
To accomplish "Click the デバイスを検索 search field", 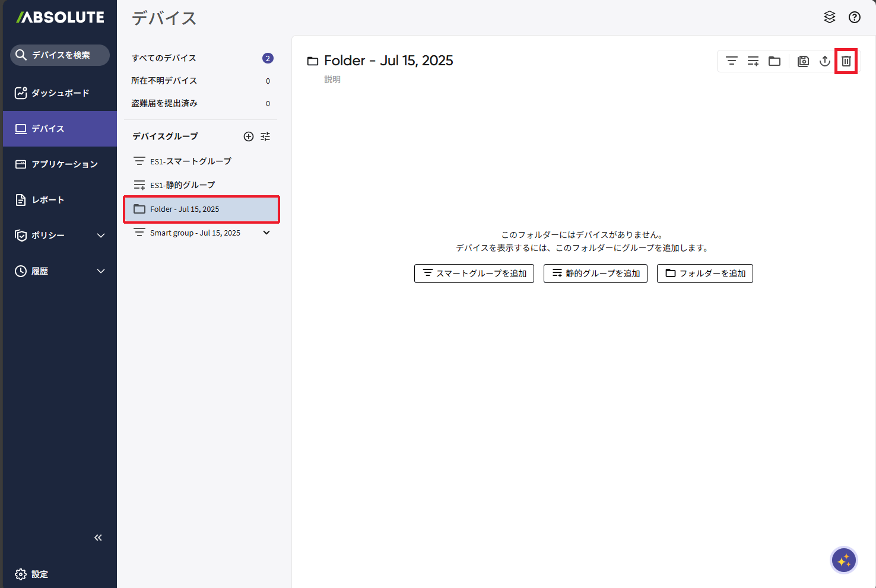I will point(60,55).
